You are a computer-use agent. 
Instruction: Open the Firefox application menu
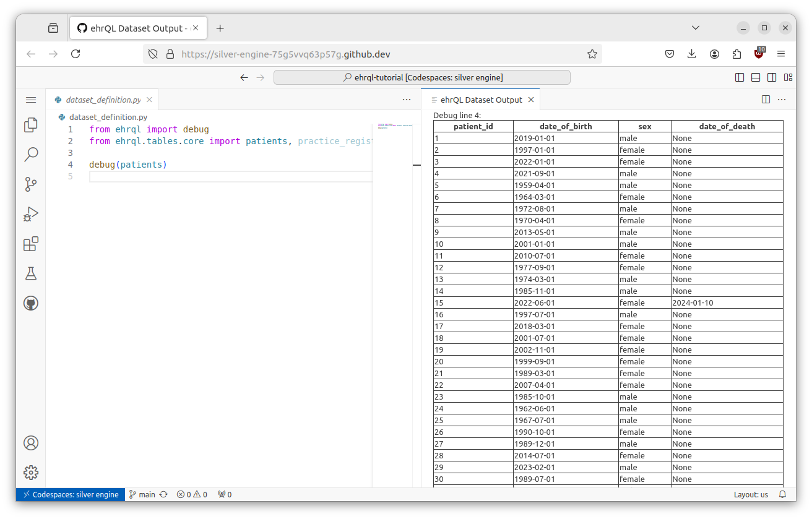781,54
